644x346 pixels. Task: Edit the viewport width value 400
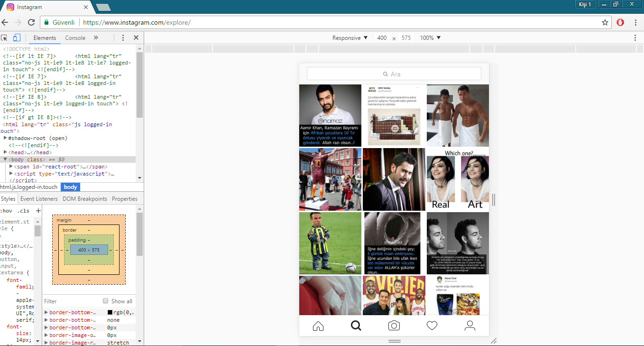pos(382,38)
